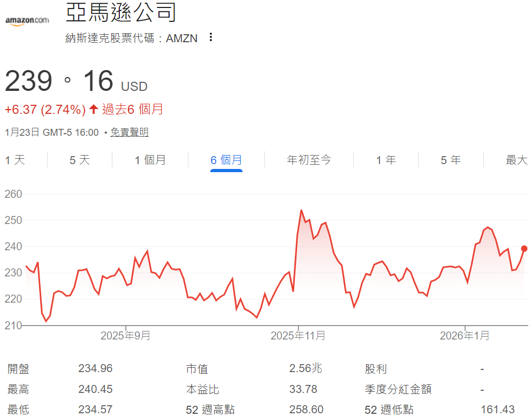Open the 年初至今 performance view
Viewport: 532px width, 417px height.
pos(309,160)
